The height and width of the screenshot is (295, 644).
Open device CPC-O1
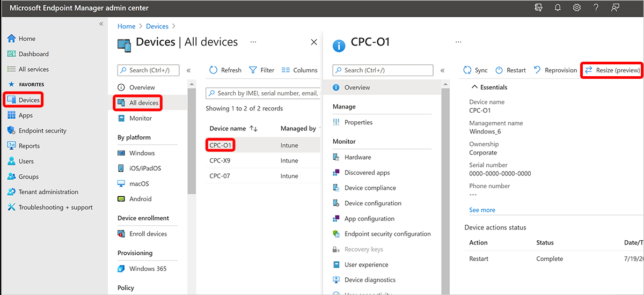tap(221, 145)
